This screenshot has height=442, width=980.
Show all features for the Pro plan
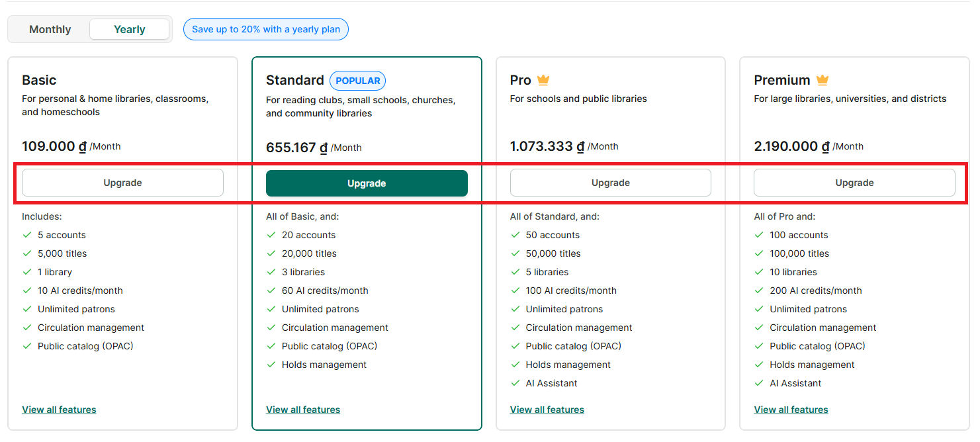[547, 410]
